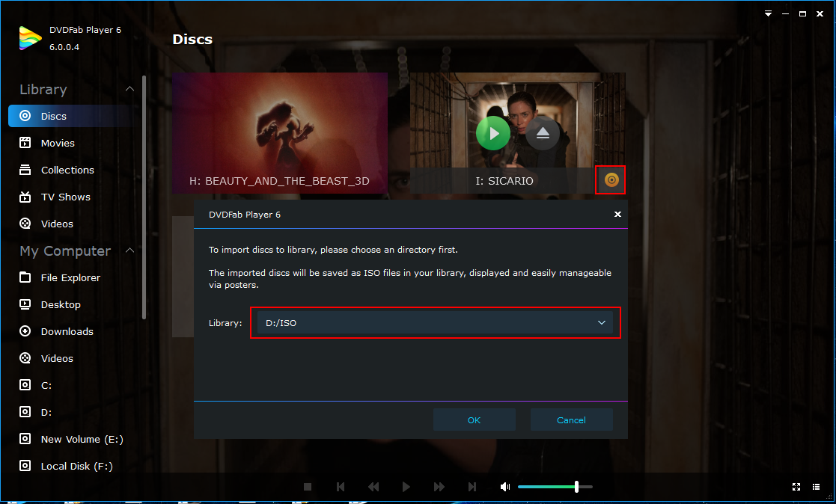Image resolution: width=836 pixels, height=504 pixels.
Task: Click the Play button in bottom bar
Action: pyautogui.click(x=406, y=486)
